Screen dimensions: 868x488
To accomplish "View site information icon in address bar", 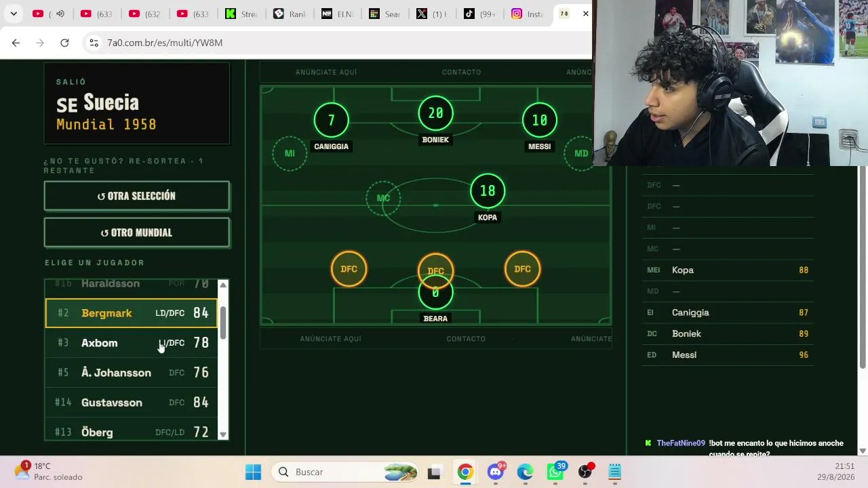I will pyautogui.click(x=94, y=43).
